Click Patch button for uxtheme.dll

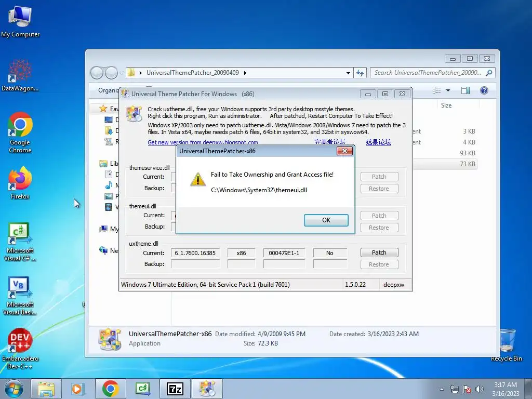379,252
